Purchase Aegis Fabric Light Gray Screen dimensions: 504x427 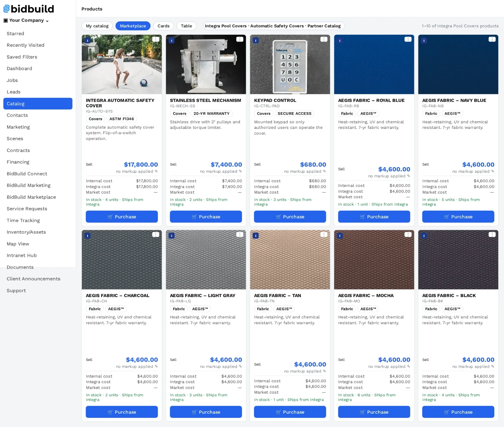[206, 412]
